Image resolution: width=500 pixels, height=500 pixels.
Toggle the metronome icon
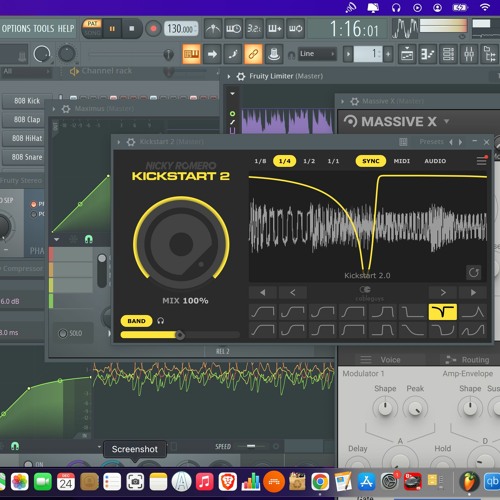[212, 29]
